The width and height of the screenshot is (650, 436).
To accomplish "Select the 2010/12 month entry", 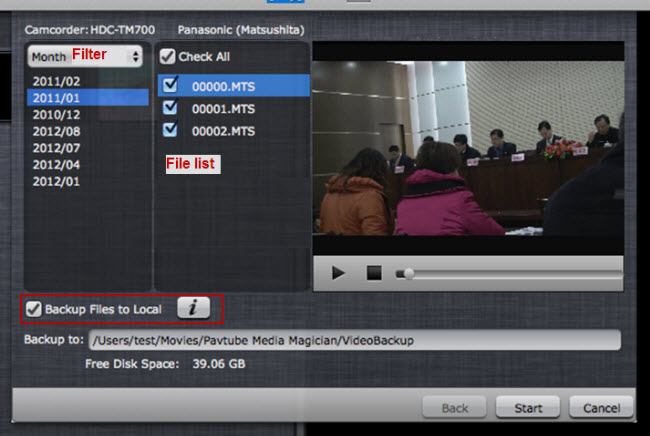I will [x=56, y=115].
